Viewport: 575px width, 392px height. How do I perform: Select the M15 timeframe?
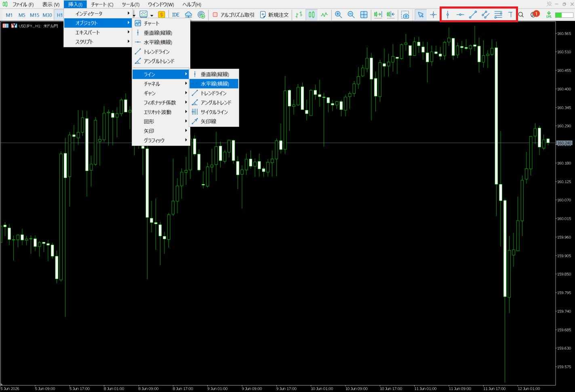(x=35, y=15)
